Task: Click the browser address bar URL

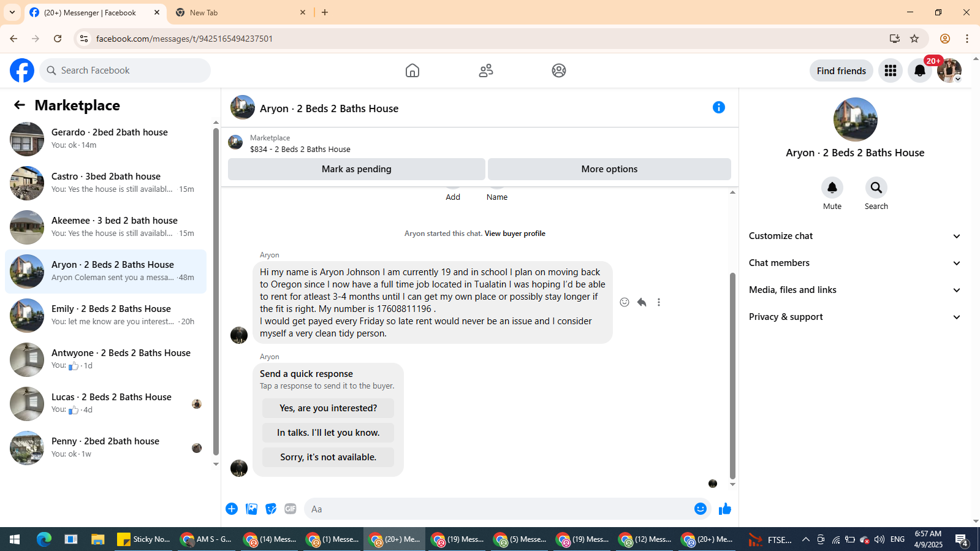Action: 184,39
